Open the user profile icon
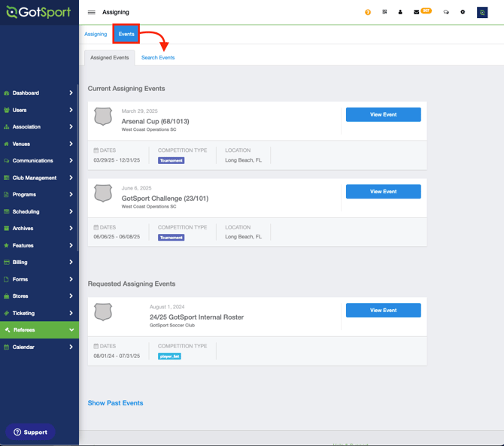Viewport: 504px width, 446px height. (400, 12)
